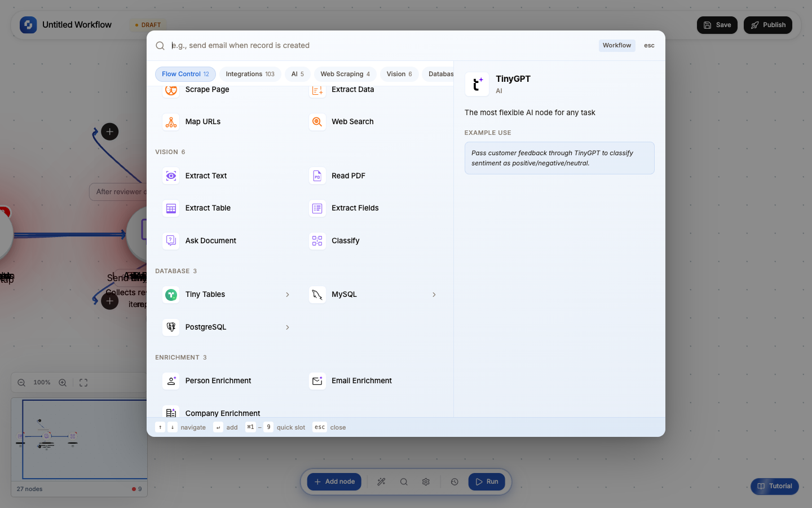The image size is (812, 508).
Task: Click the red error count indicator
Action: [x=137, y=489]
